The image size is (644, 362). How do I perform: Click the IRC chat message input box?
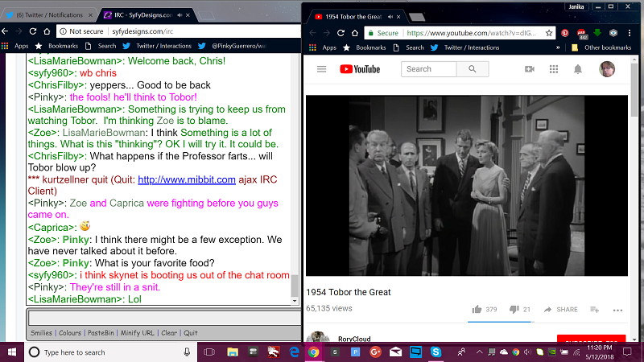[x=164, y=318]
